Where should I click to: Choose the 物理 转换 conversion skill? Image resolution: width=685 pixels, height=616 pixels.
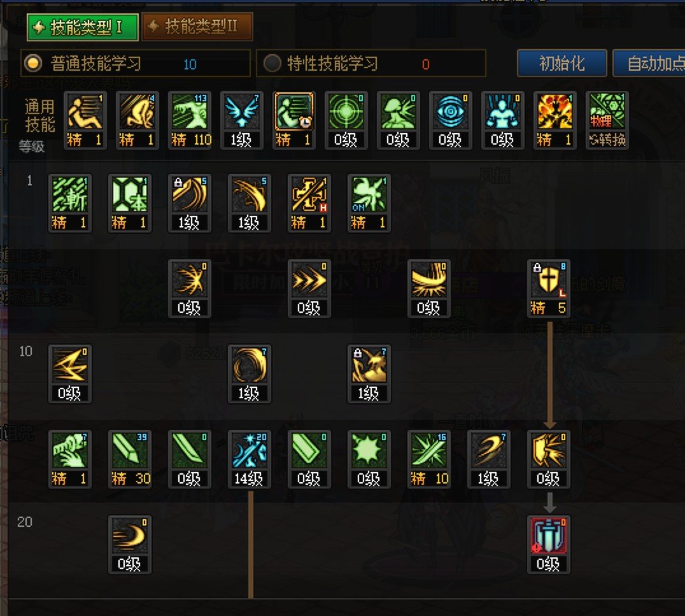point(607,120)
